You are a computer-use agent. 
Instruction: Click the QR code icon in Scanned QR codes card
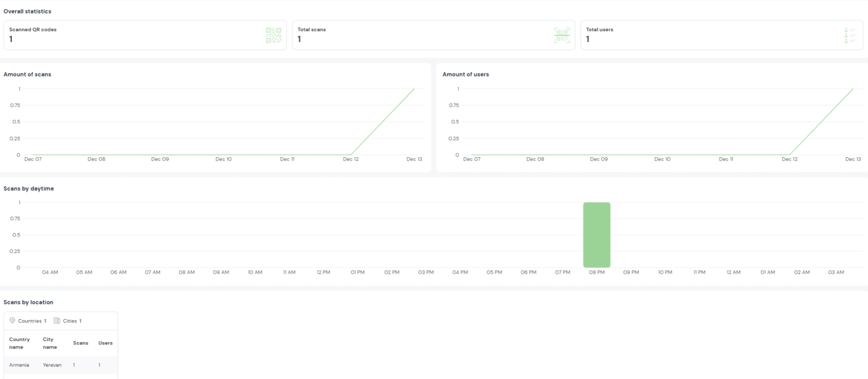[x=274, y=35]
